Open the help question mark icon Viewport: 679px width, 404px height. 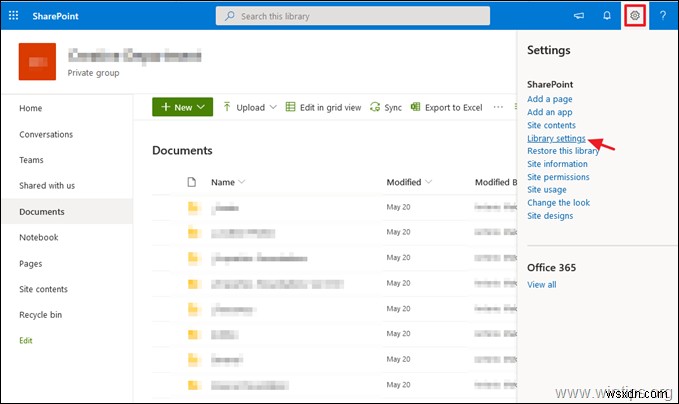[x=663, y=16]
